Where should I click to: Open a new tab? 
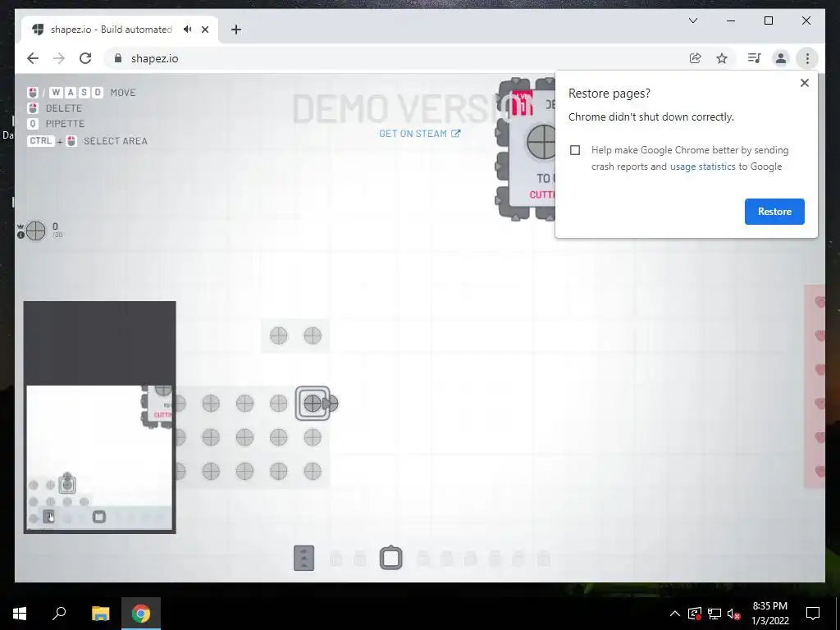click(236, 30)
